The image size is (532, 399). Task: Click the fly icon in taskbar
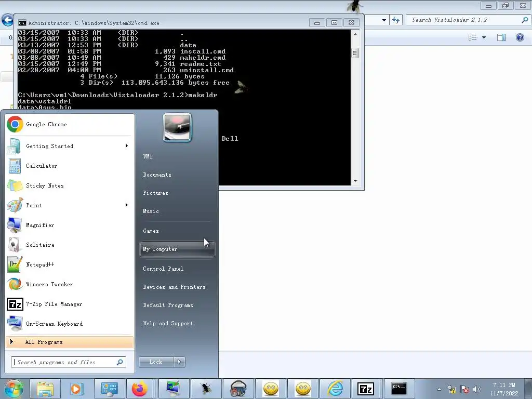pyautogui.click(x=206, y=389)
